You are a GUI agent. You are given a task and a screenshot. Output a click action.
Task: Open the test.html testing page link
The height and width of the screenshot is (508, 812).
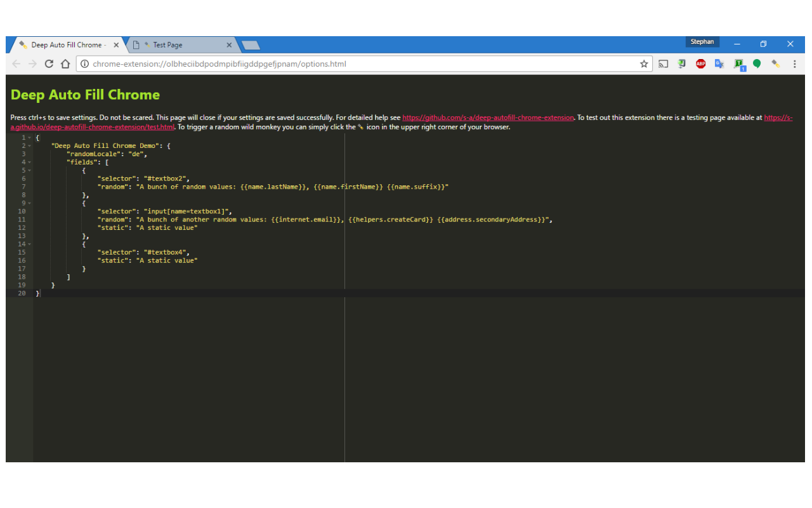click(93, 127)
